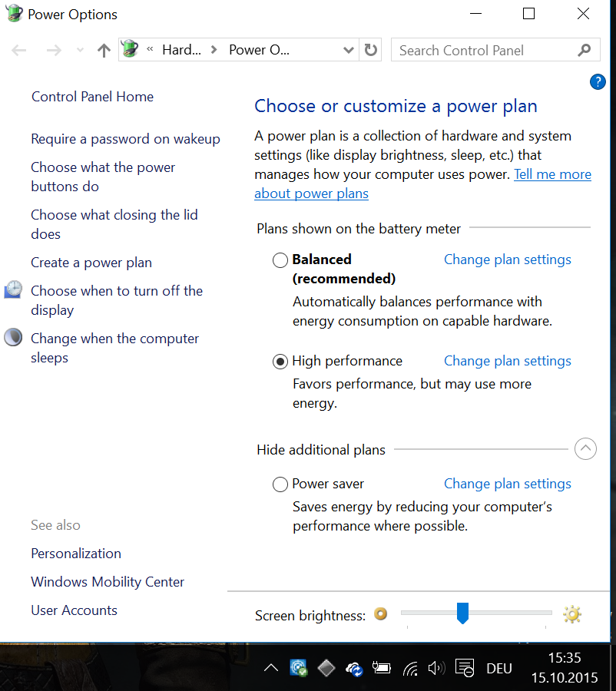Click the OneDrive cloud icon in the tray
Screen dimensions: 616x691
(354, 668)
